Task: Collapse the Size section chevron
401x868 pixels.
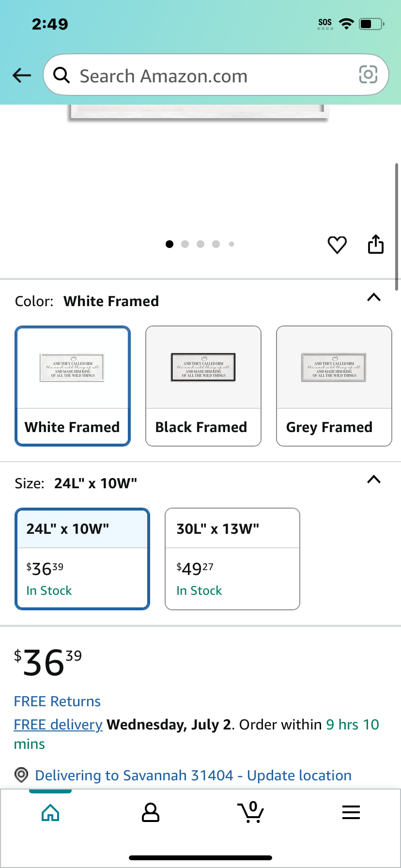Action: pyautogui.click(x=374, y=480)
